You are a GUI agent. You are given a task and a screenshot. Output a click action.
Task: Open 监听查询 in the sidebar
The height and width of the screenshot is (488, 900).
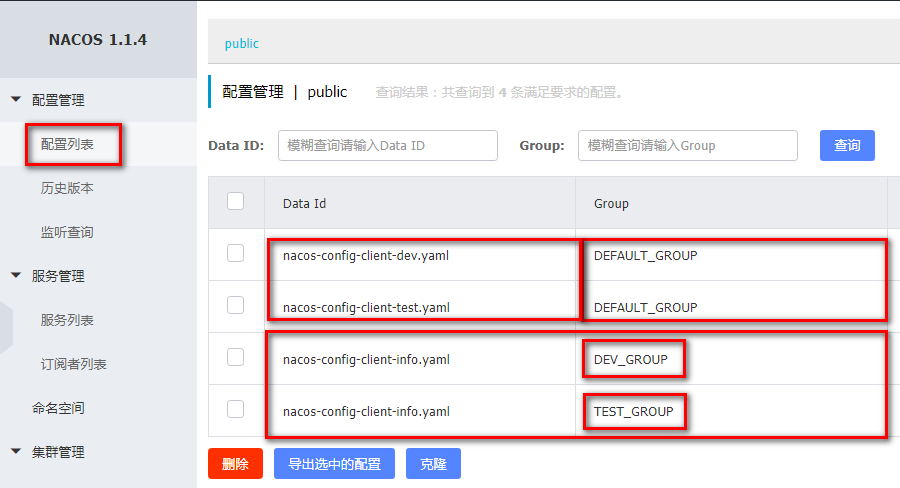click(67, 232)
